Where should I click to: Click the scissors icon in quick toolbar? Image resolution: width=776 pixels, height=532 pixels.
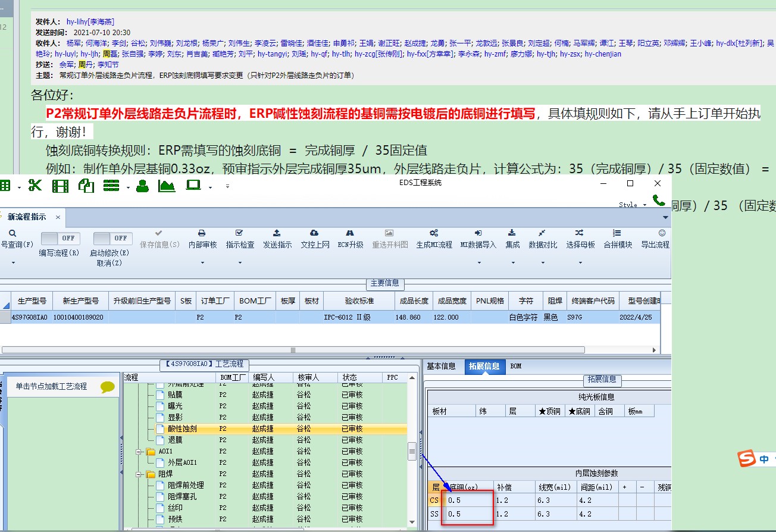[x=35, y=186]
